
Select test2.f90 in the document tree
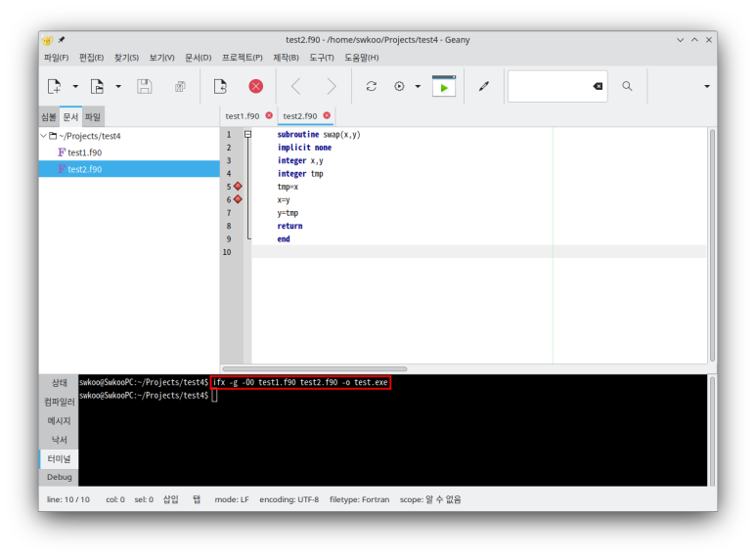pos(129,169)
